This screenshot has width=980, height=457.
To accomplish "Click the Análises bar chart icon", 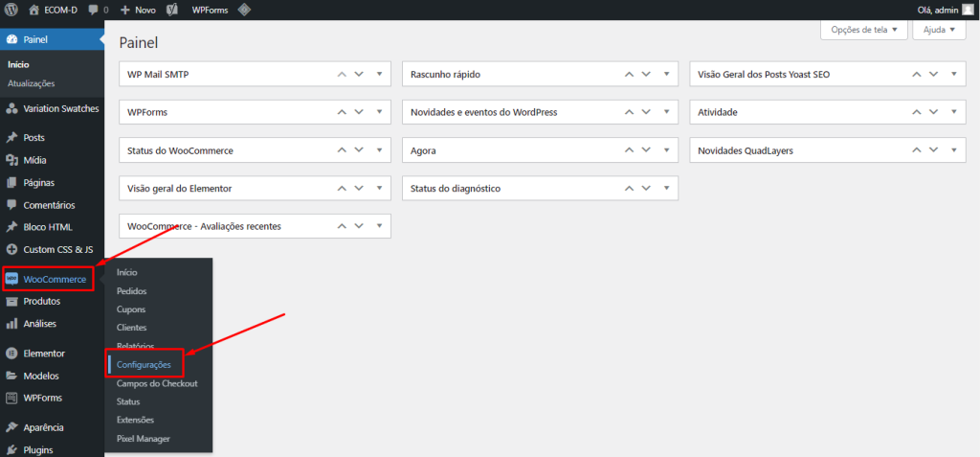I will tap(11, 324).
